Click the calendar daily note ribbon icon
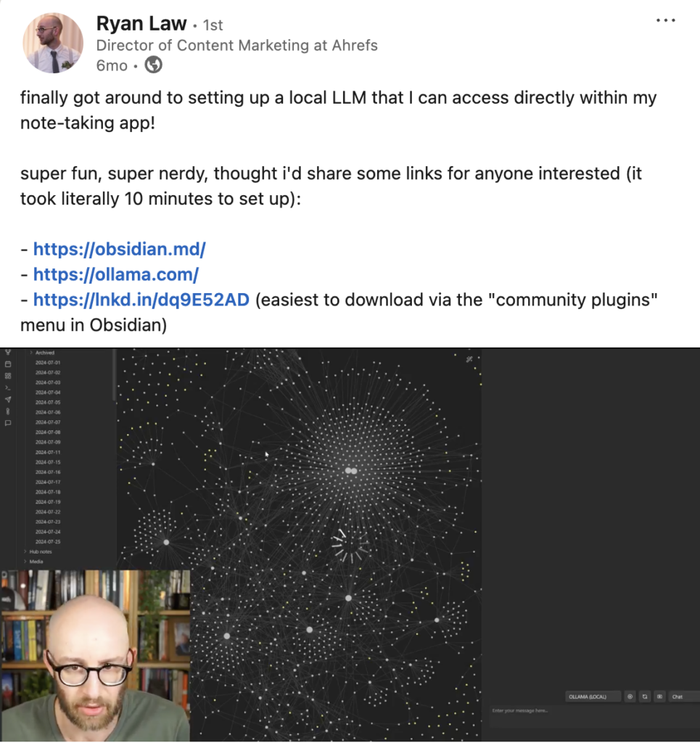This screenshot has width=700, height=743. (x=7, y=364)
